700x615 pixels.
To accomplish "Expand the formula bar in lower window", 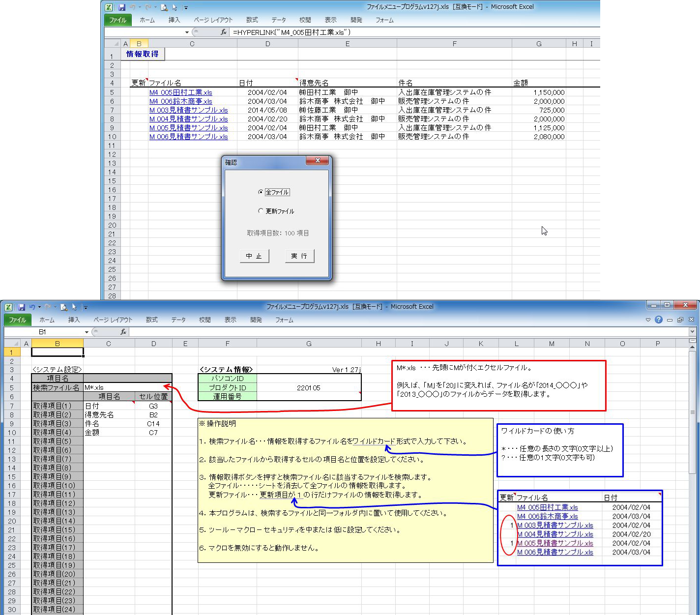I will 692,332.
